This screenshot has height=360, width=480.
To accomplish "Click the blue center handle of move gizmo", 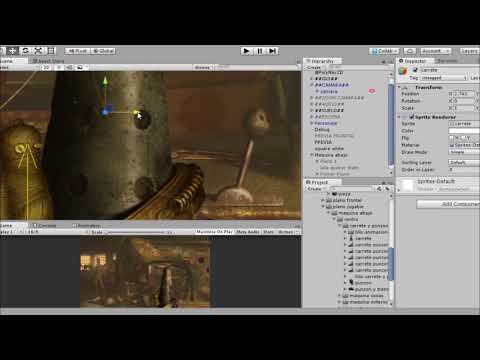I will [106, 111].
